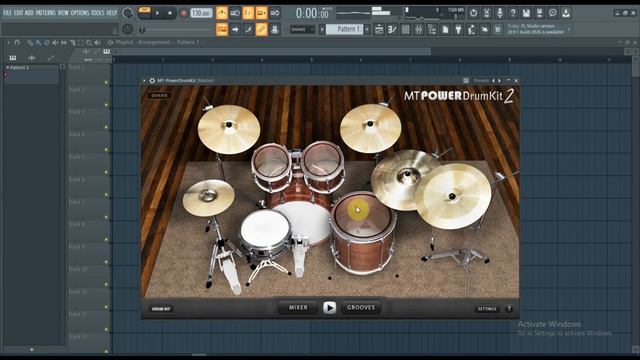Click the question mark help icon in top toolbar
The width and height of the screenshot is (640, 360).
(513, 13)
